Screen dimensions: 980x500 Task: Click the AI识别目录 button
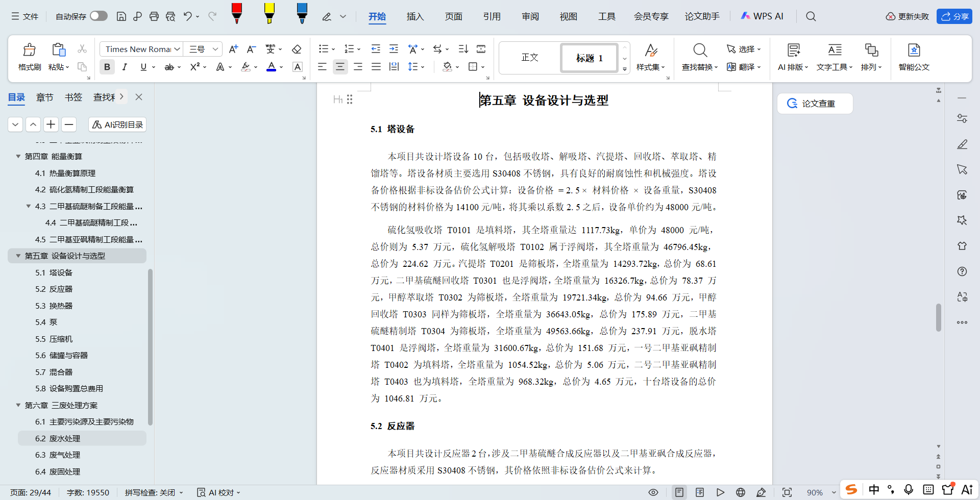117,124
